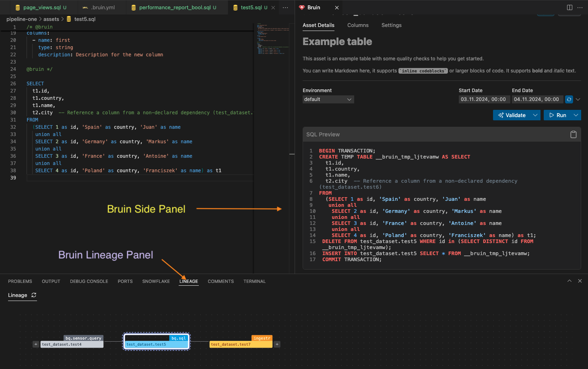Expand downstream with plus right of test7
Viewport: 588px width, 369px height.
pyautogui.click(x=277, y=344)
